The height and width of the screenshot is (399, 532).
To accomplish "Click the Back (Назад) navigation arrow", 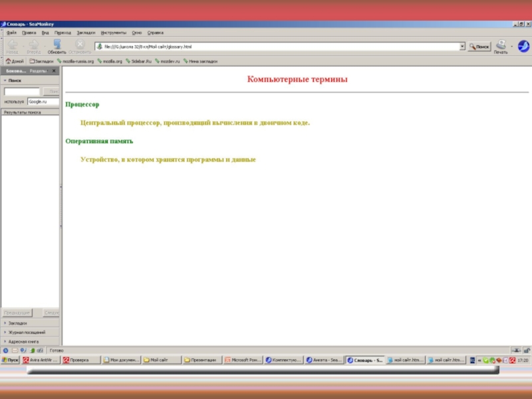I will point(12,45).
